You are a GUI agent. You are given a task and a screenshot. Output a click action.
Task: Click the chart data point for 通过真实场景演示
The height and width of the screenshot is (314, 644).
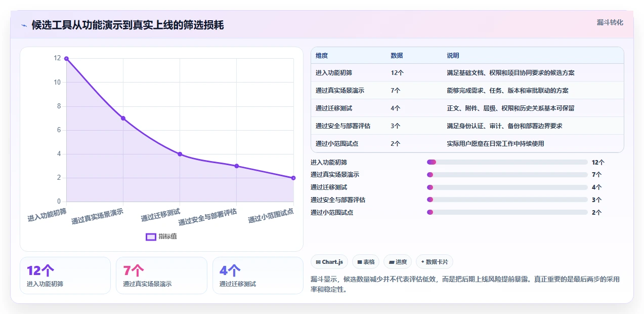(x=123, y=118)
